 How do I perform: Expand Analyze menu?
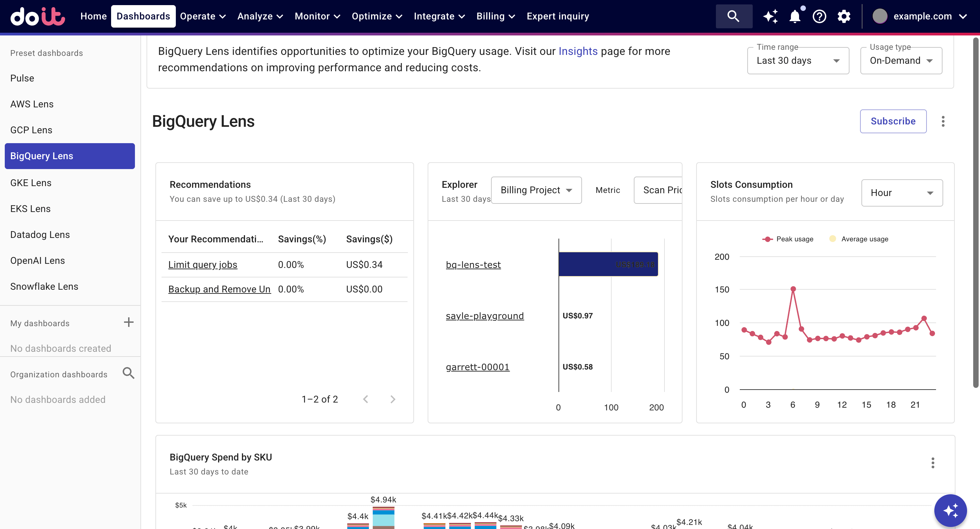[x=260, y=16]
